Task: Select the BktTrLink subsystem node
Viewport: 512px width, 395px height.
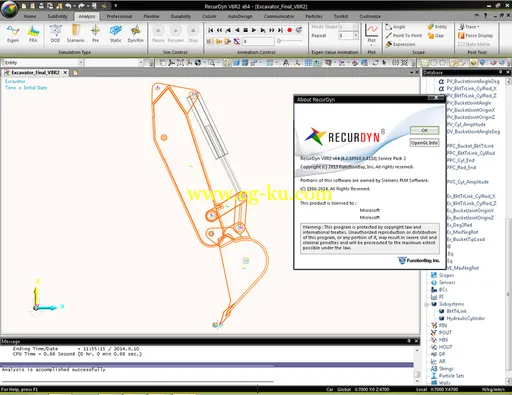Action: pos(456,311)
